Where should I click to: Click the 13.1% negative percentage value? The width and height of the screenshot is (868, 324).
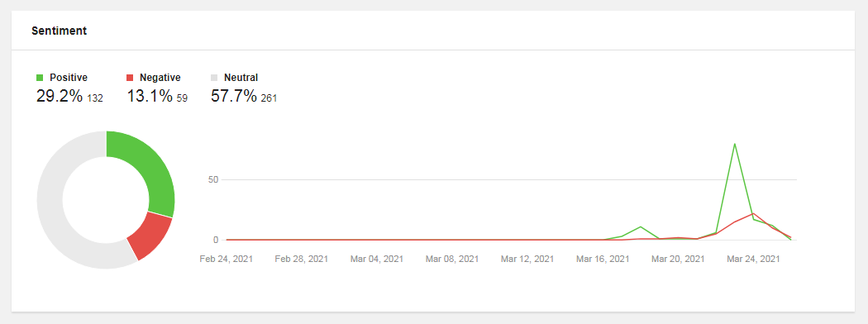pos(150,97)
